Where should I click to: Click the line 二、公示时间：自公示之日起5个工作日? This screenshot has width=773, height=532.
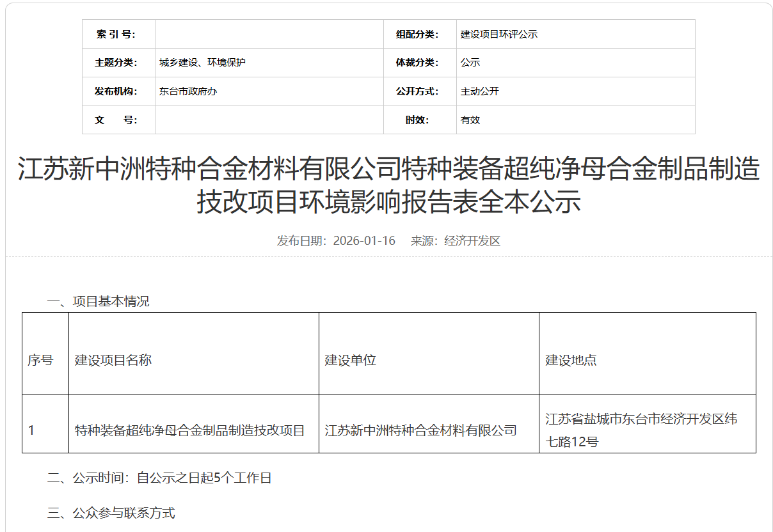coord(159,478)
